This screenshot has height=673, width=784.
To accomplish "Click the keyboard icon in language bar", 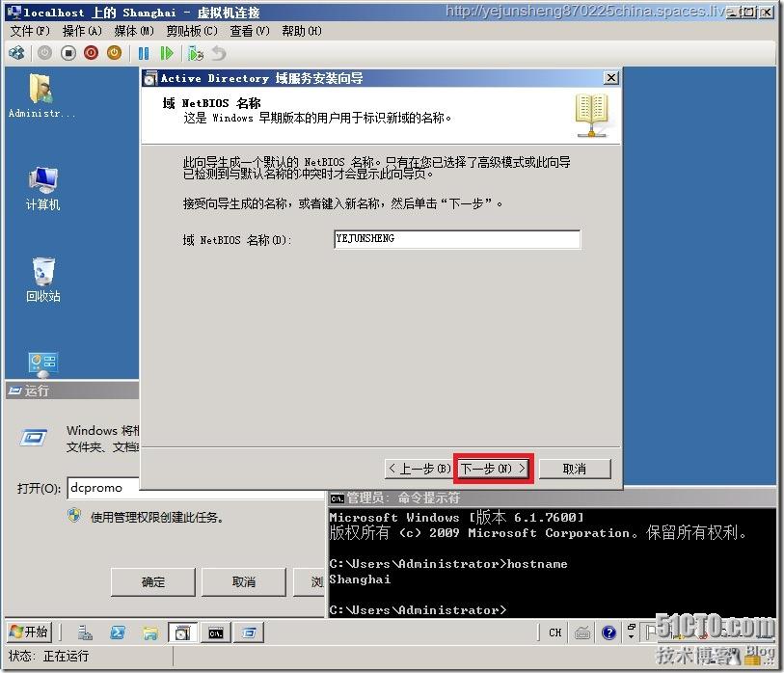I will coord(582,633).
